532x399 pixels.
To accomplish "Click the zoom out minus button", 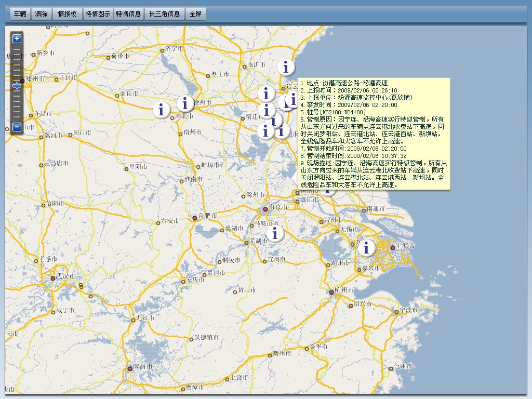I will click(17, 127).
